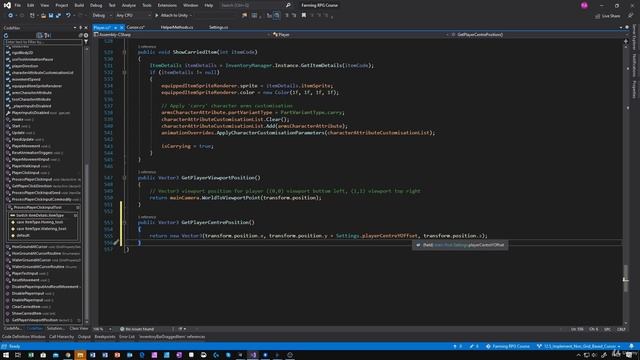The image size is (640, 360).
Task: Click the Save All icon
Action: [x=58, y=16]
